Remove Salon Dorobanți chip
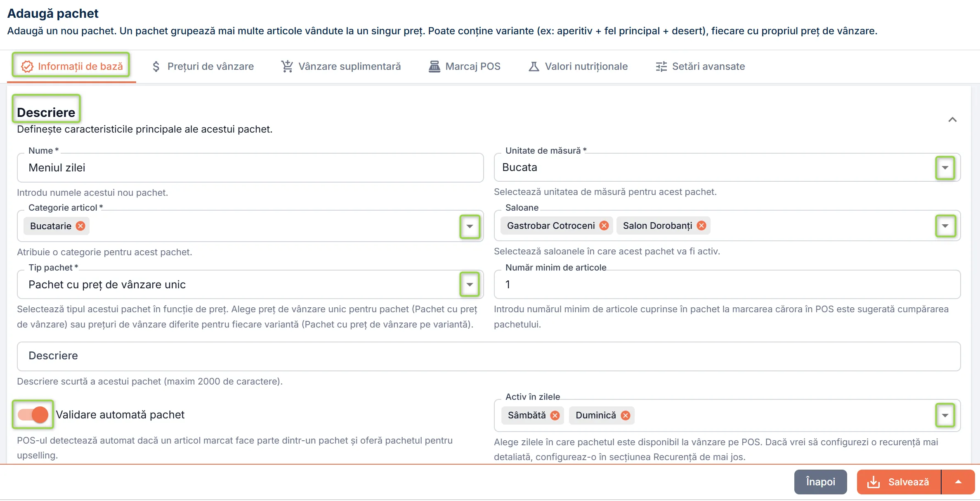This screenshot has height=501, width=980. click(701, 226)
